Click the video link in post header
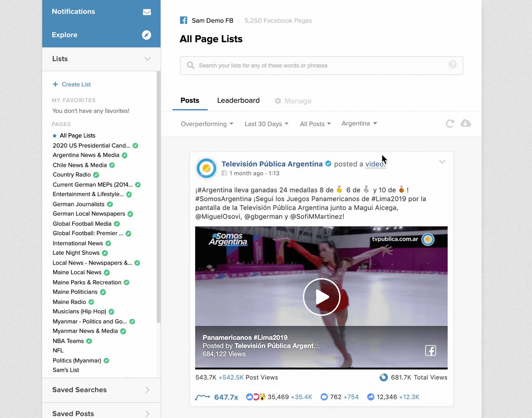This screenshot has height=418, width=532. click(x=375, y=164)
